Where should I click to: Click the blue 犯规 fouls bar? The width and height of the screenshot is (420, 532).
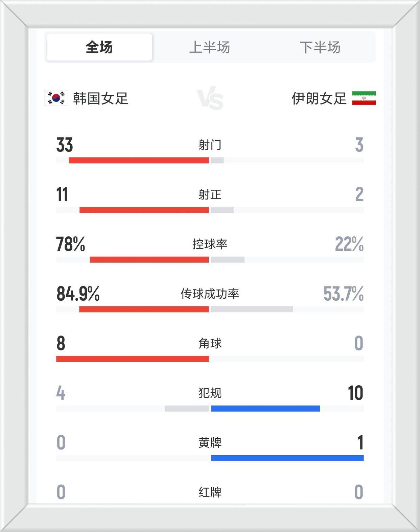(265, 409)
